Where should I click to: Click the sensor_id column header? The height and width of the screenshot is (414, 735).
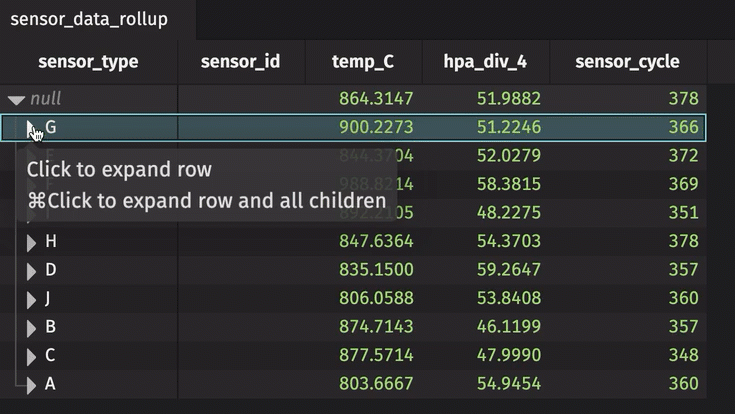coord(240,62)
